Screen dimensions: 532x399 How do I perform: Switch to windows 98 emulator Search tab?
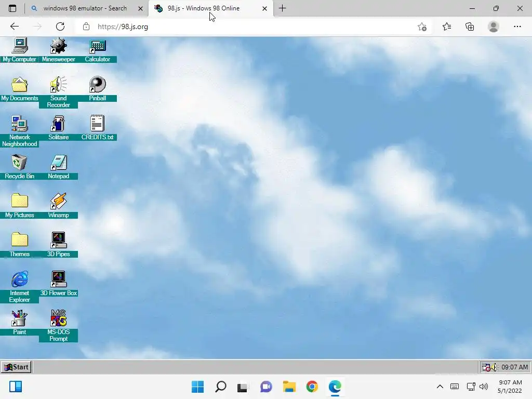[85, 8]
